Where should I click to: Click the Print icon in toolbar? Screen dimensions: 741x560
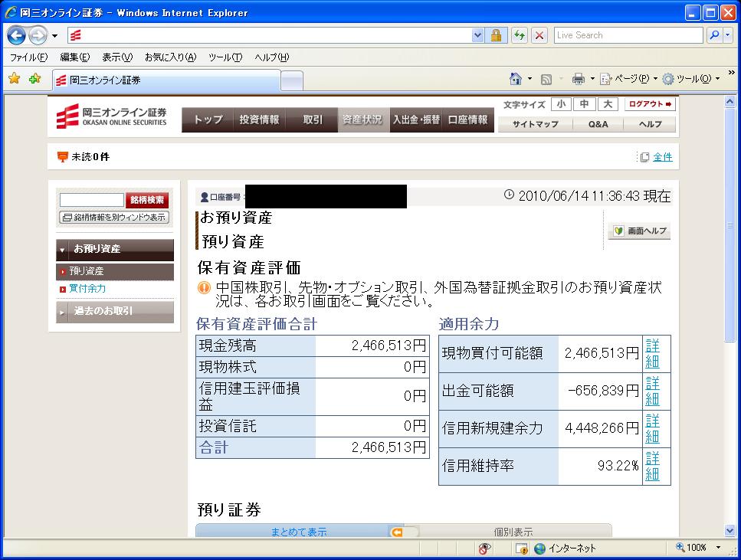(x=579, y=79)
